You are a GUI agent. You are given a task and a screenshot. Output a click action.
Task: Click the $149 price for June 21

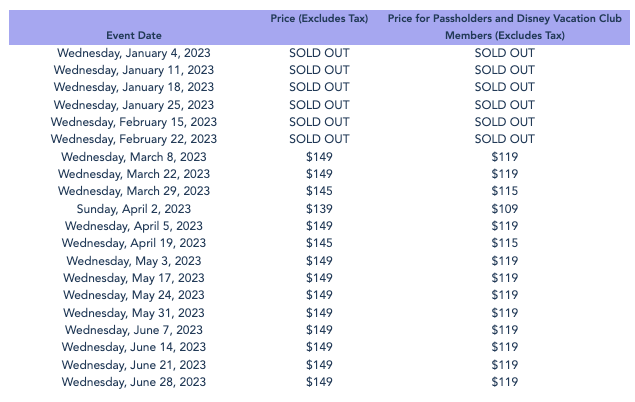[319, 365]
